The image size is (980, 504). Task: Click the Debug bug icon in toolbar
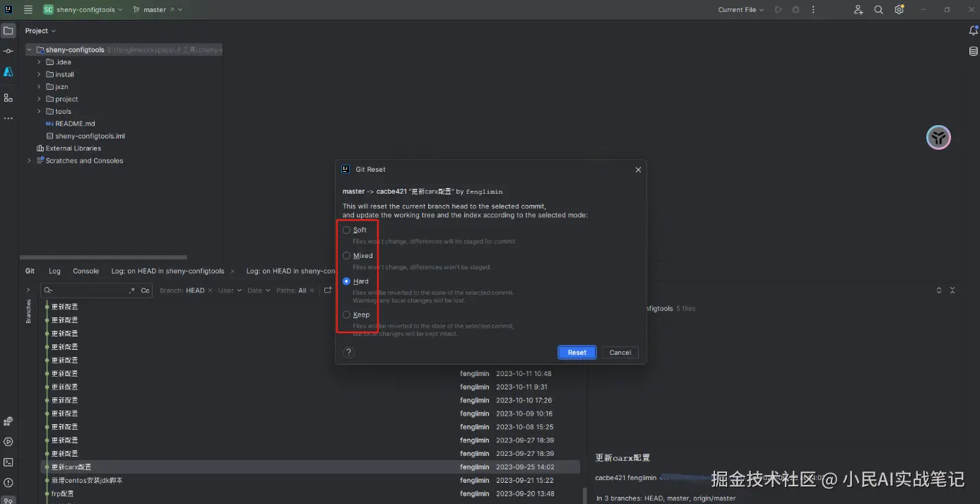click(796, 10)
